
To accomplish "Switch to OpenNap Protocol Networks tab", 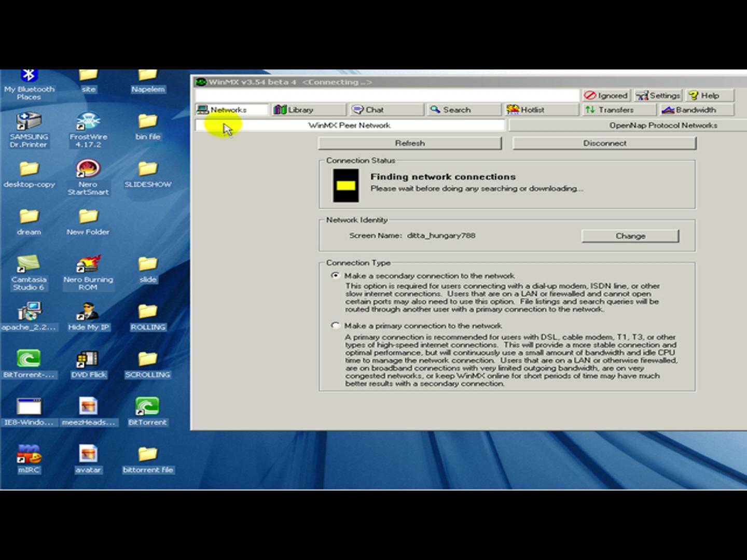I will 665,125.
